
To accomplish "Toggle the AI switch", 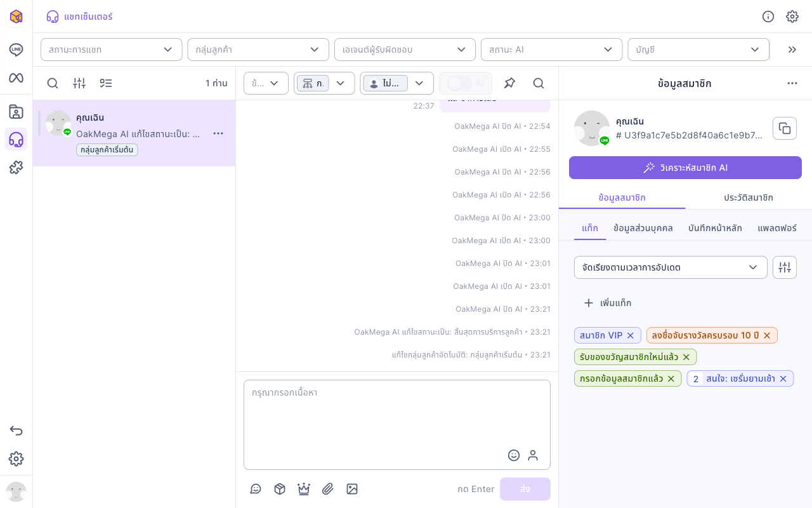I will pyautogui.click(x=460, y=83).
